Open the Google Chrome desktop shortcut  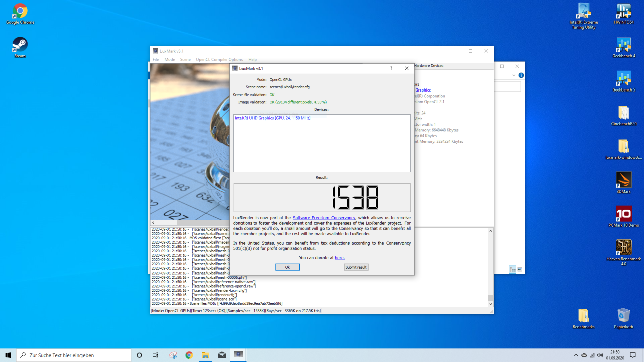pyautogui.click(x=20, y=14)
